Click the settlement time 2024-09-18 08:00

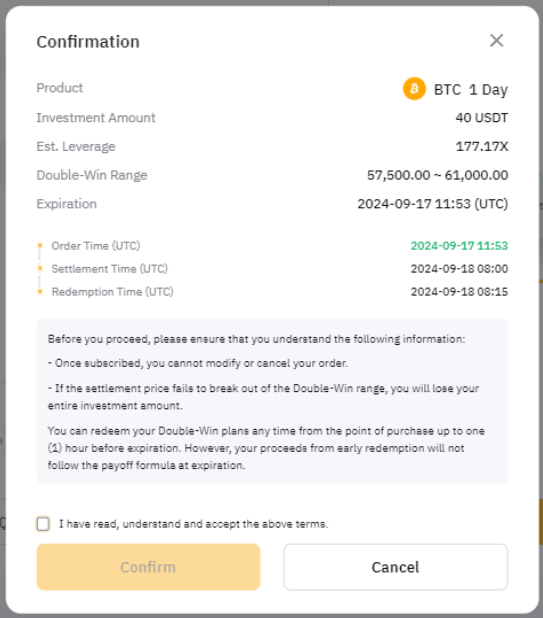click(459, 268)
